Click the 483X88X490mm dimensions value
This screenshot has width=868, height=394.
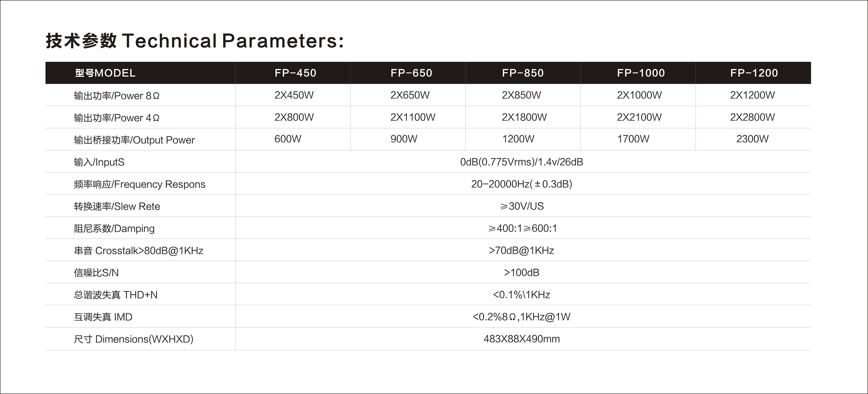click(x=522, y=339)
